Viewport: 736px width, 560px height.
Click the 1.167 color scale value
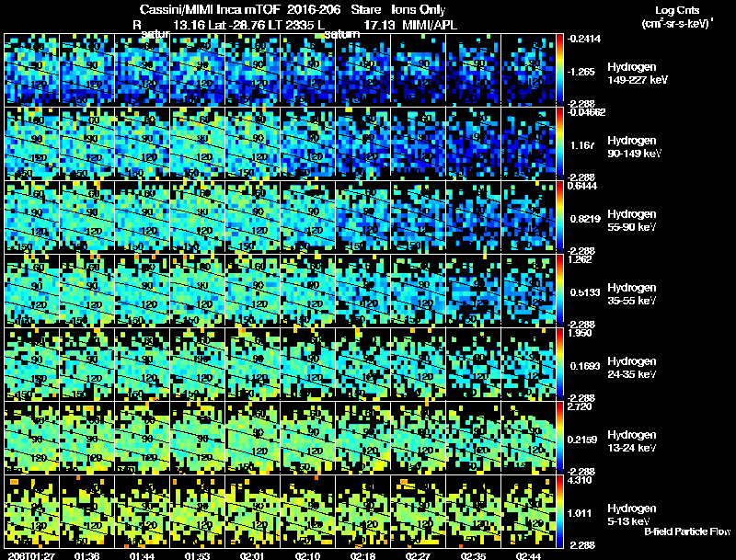[x=582, y=145]
